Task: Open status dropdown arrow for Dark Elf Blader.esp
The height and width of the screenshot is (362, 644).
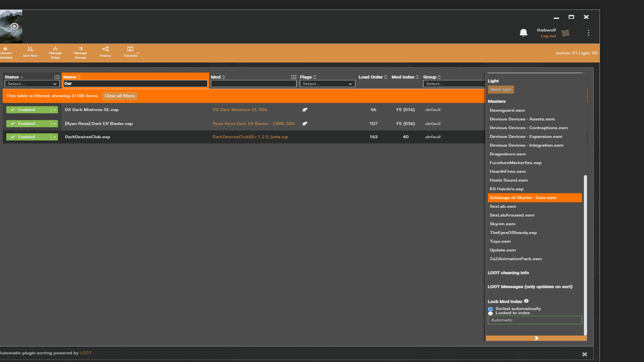Action: click(x=55, y=124)
